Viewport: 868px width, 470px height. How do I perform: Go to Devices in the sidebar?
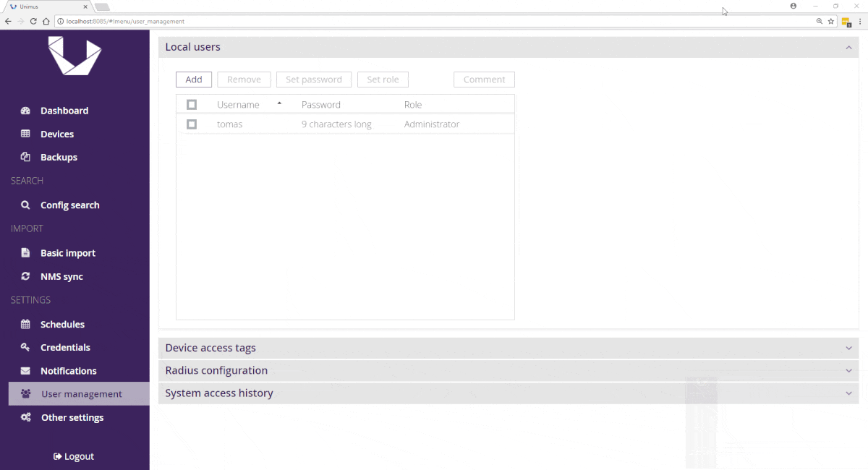57,134
